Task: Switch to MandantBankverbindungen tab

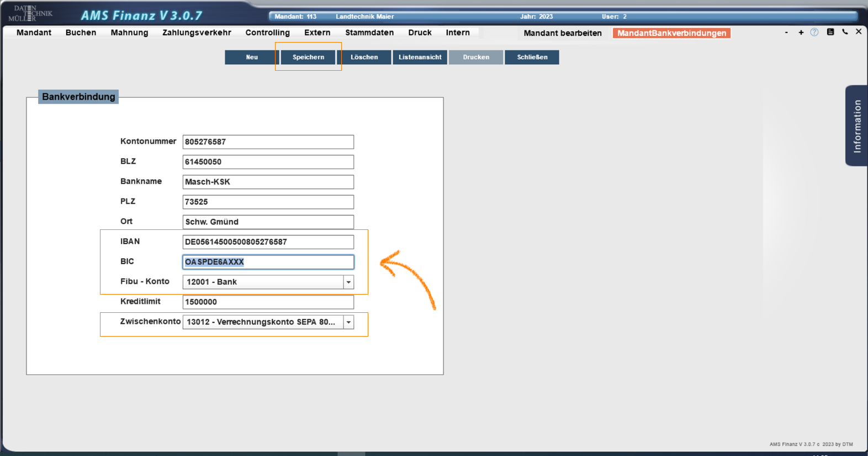Action: (671, 33)
